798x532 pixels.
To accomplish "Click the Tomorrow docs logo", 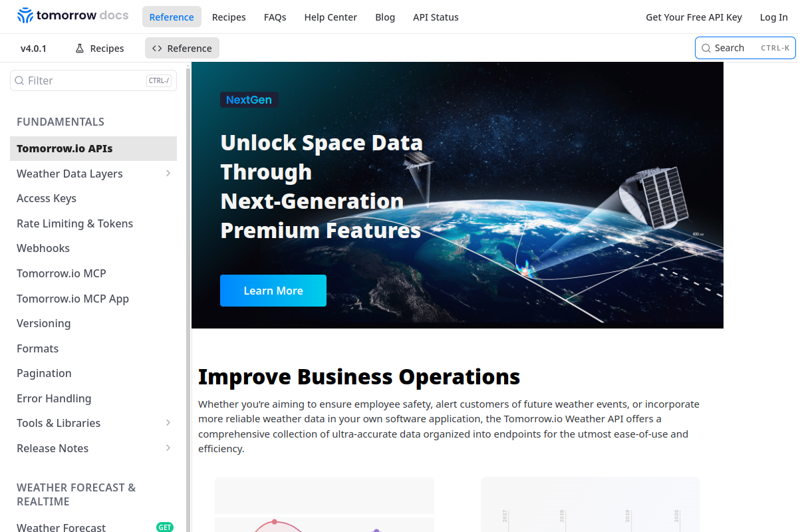I will 73,16.
